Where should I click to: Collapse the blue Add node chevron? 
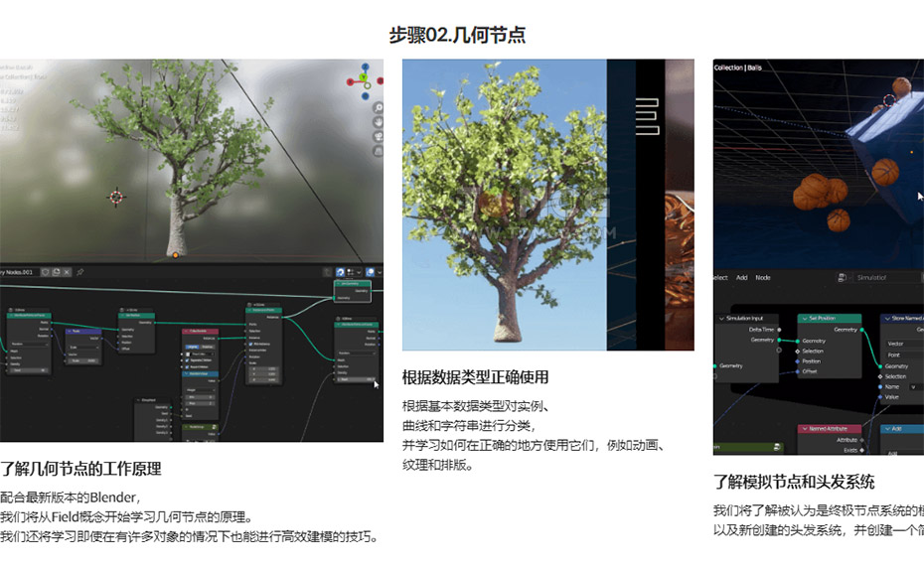pos(887,429)
